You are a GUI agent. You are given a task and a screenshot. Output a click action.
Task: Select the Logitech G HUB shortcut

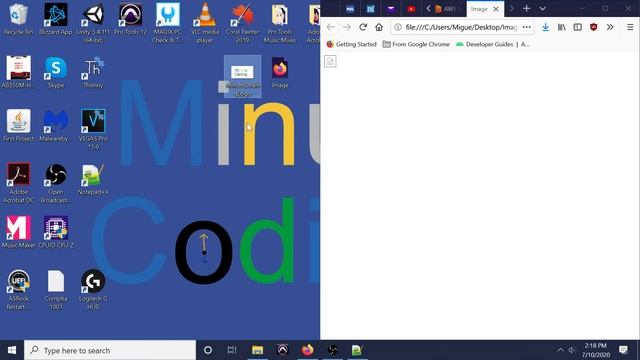(93, 290)
